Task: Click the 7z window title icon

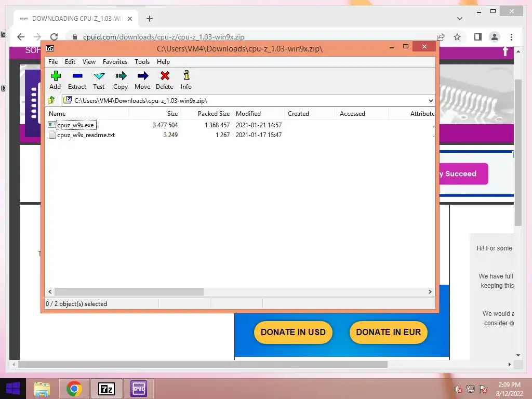Action: [x=50, y=48]
